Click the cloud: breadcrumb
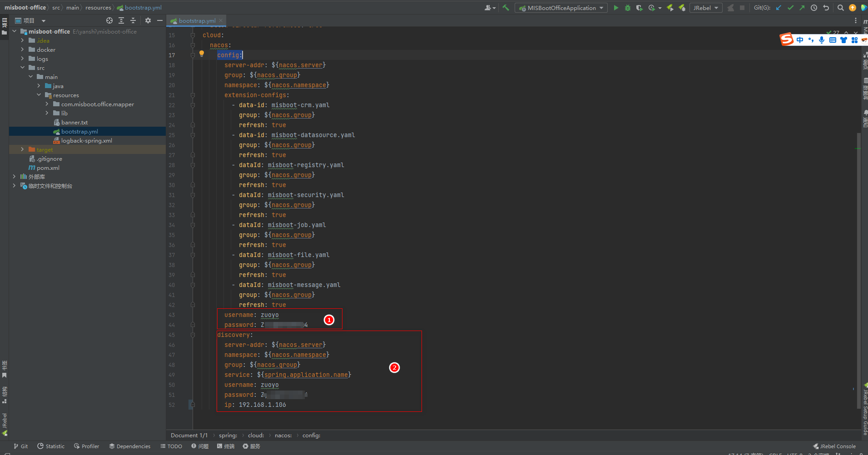Screen dimensions: 868x455 tap(256, 435)
